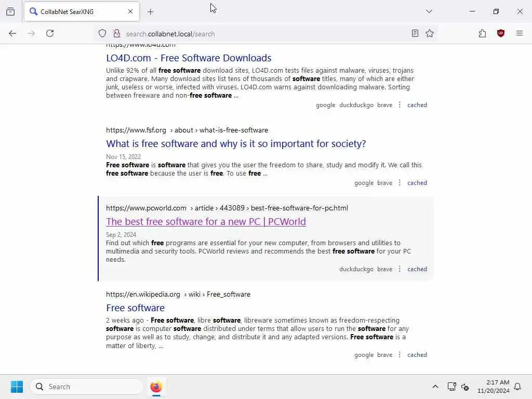The image size is (532, 399).
Task: Open the pcworld.com article URL link
Action: [227, 208]
